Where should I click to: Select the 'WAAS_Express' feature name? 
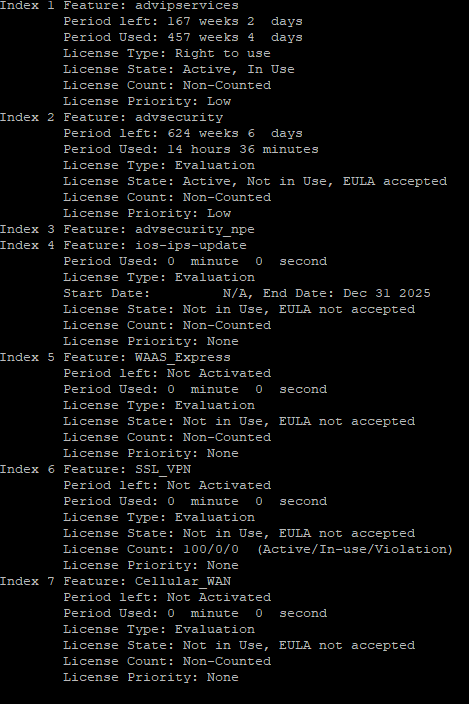click(183, 358)
